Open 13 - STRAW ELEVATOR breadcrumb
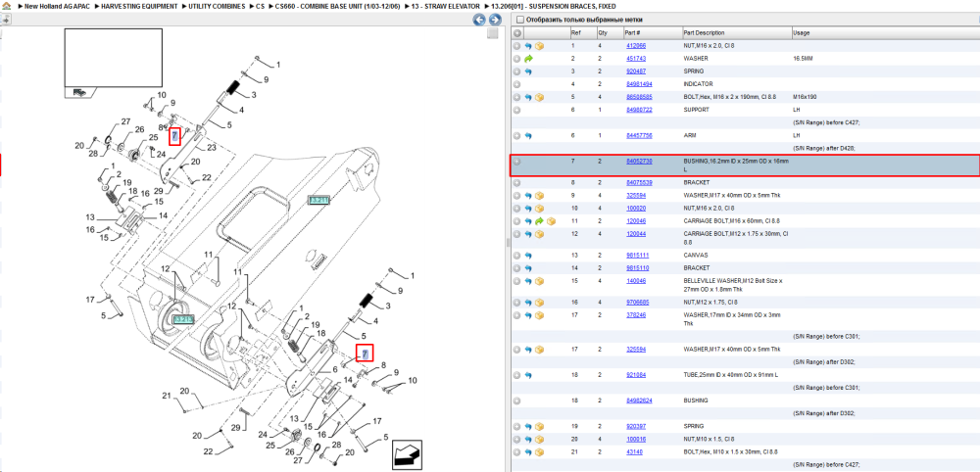 [448, 6]
